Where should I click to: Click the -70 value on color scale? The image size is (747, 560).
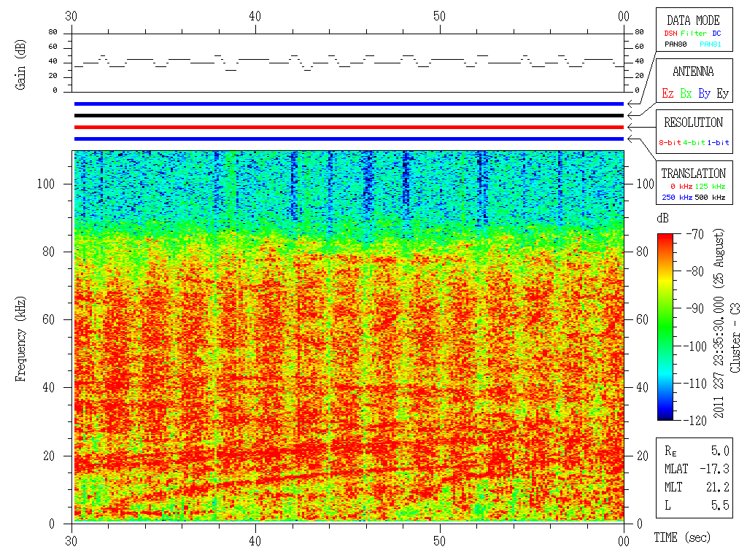pos(695,234)
